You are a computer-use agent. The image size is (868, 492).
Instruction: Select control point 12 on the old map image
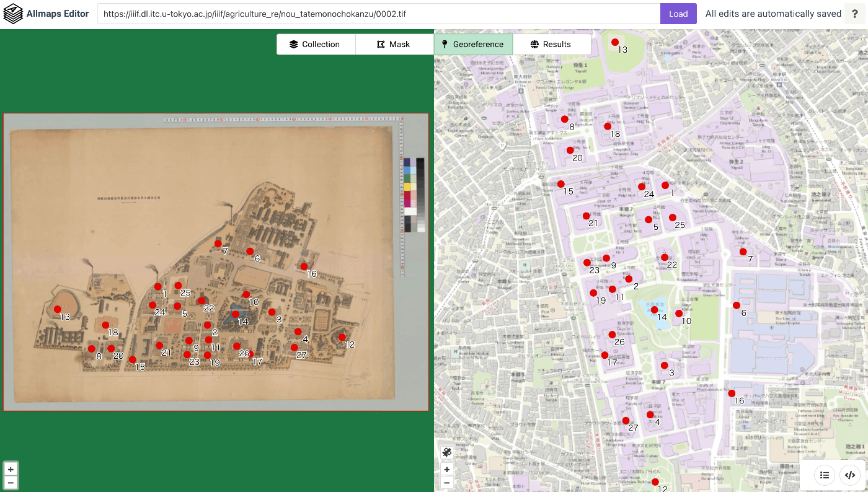pyautogui.click(x=342, y=337)
